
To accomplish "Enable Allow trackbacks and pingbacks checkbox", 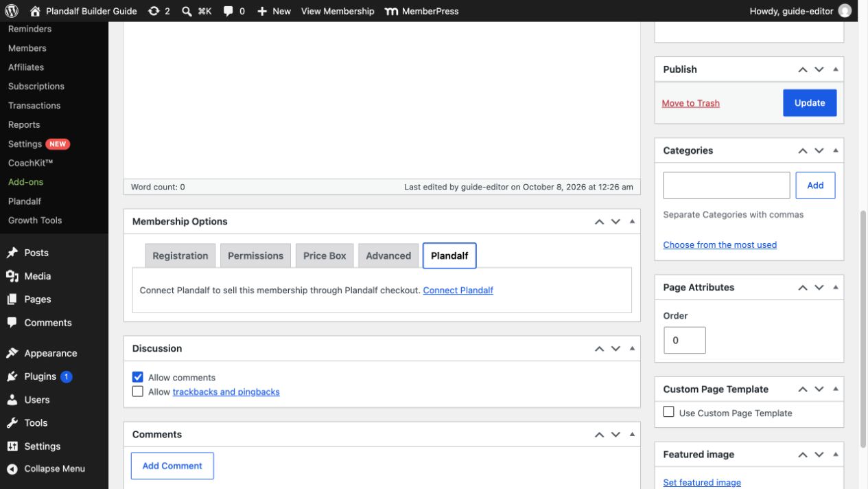I will [138, 391].
